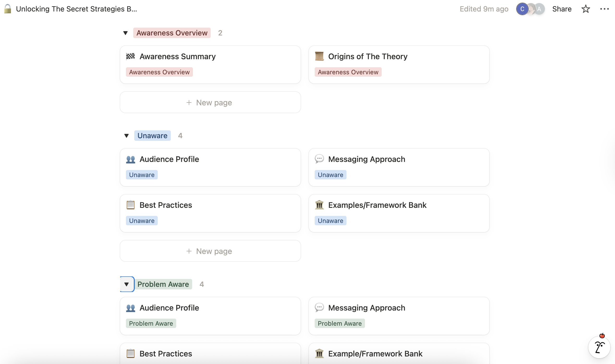
Task: Click the Share button
Action: (x=562, y=9)
